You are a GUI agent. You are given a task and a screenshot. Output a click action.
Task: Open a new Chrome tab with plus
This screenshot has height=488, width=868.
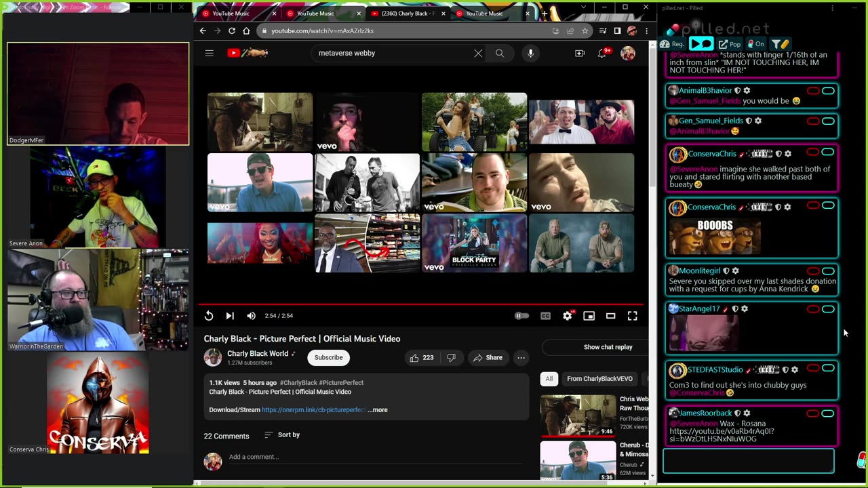pos(544,13)
